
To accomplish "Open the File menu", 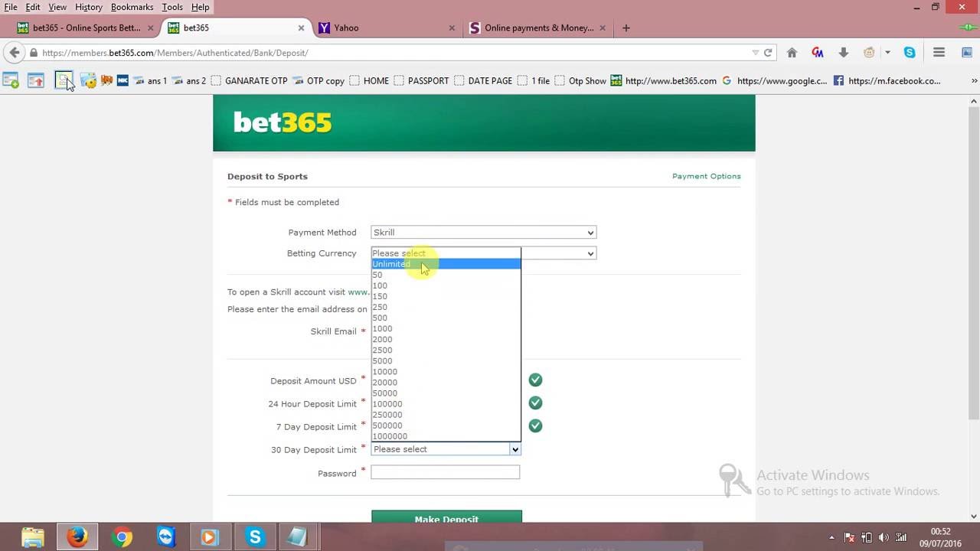I will point(11,7).
